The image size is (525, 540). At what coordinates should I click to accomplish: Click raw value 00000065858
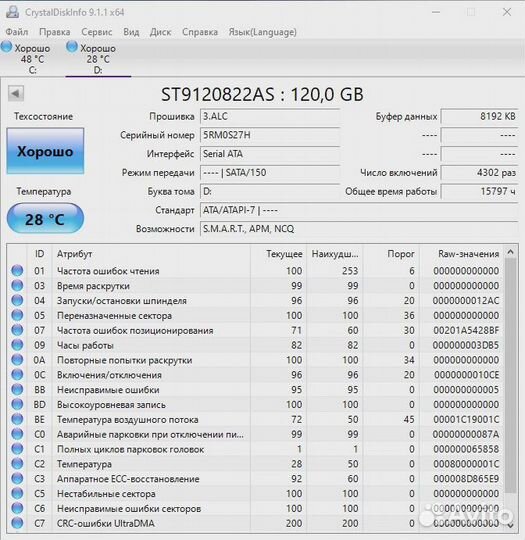click(x=466, y=449)
